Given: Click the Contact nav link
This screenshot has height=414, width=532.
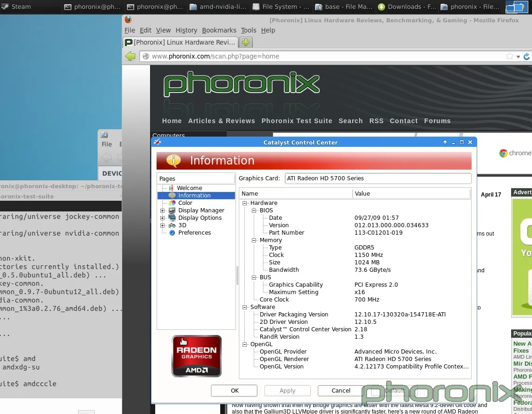Looking at the screenshot, I should [x=404, y=121].
